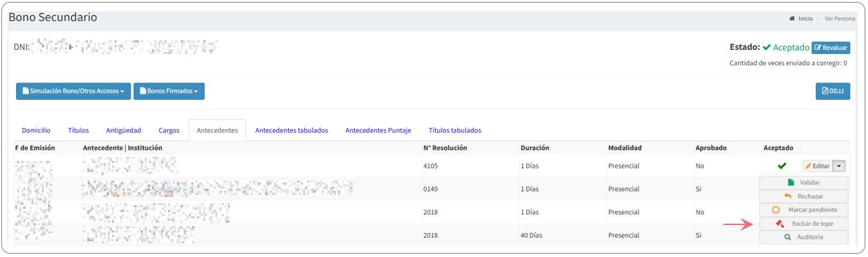Switch to the Cargos tab
This screenshot has height=257, width=868.
(x=169, y=130)
